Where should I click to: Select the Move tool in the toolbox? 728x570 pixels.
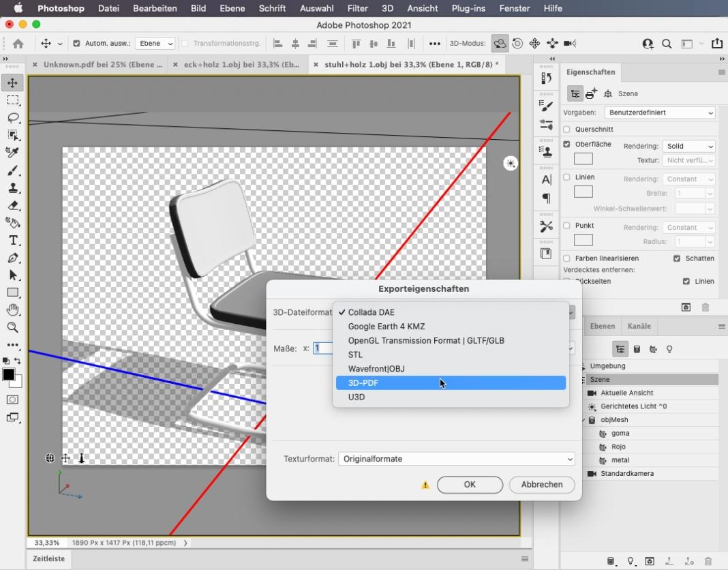12,82
